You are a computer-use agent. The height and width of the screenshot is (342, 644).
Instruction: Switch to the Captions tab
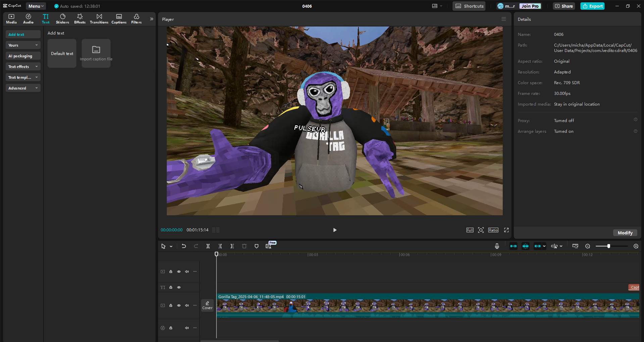[119, 19]
